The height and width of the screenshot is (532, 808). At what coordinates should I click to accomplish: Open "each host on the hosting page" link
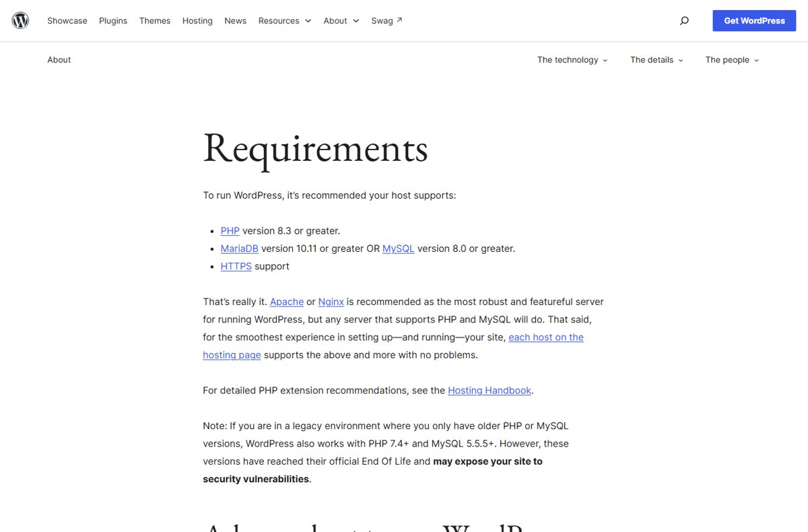pos(546,337)
